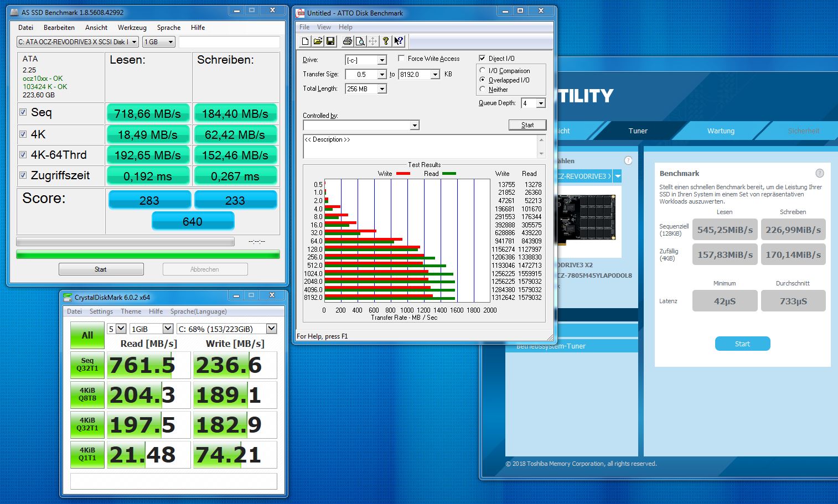Click the Print Preview icon in ATTO
This screenshot has width=838, height=504.
coord(360,41)
